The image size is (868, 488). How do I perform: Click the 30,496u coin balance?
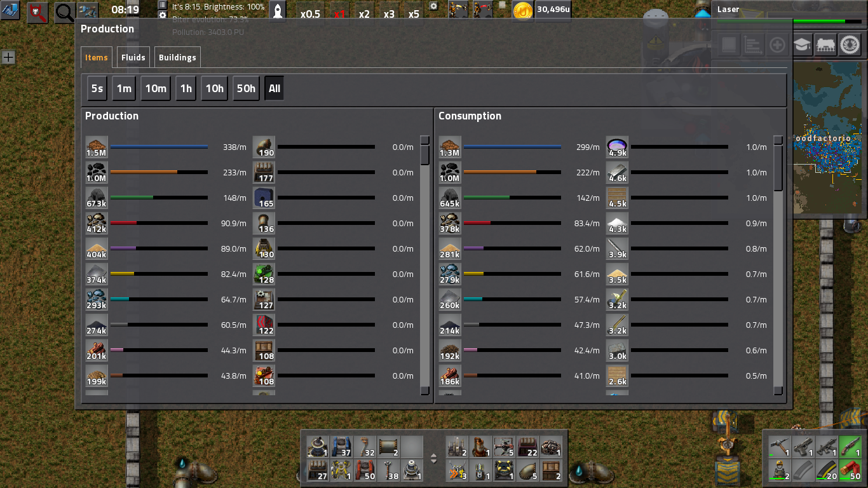click(x=553, y=9)
